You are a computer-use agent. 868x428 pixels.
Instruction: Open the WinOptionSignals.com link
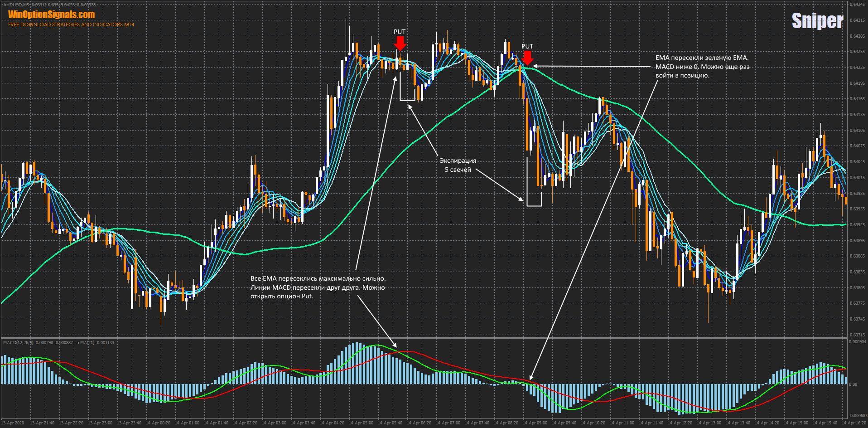[51, 15]
